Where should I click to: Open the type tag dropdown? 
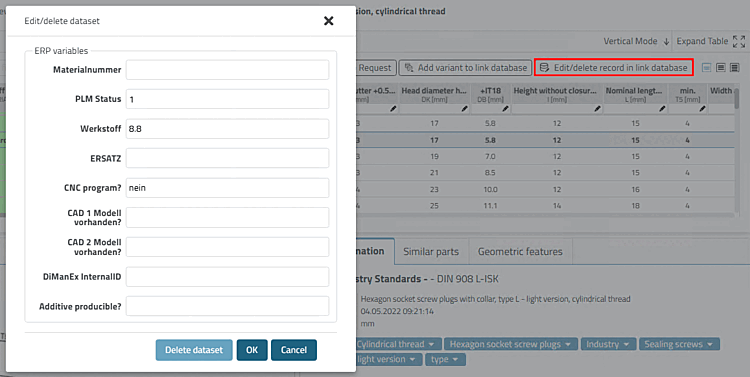coord(445,359)
